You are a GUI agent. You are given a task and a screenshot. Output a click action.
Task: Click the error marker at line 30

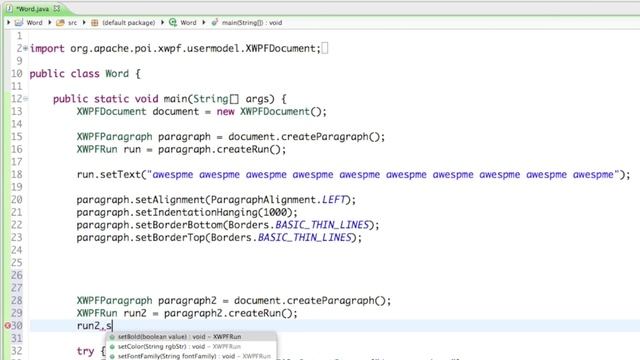pyautogui.click(x=7, y=325)
